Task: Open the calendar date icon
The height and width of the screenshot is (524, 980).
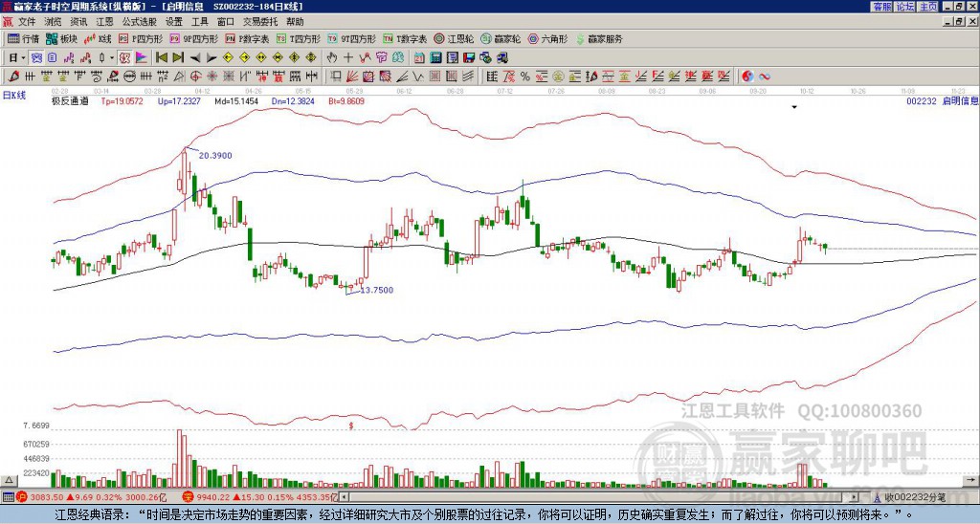Action: pos(419,57)
